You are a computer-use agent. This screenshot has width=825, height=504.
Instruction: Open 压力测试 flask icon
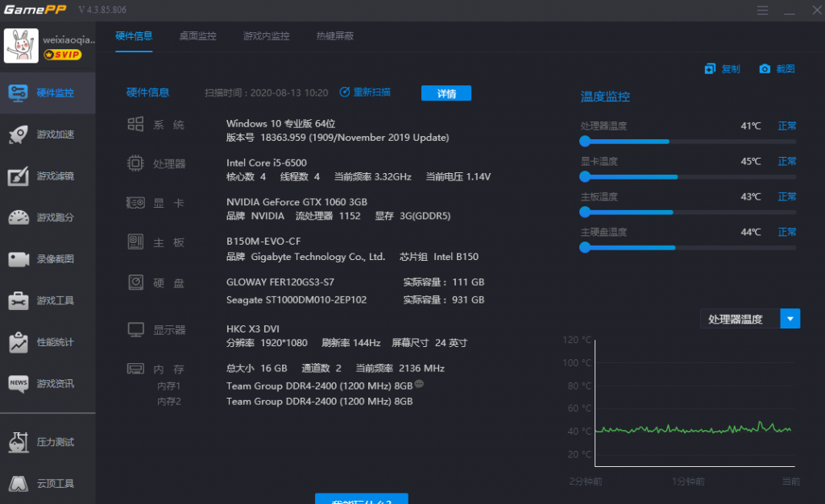(19, 442)
